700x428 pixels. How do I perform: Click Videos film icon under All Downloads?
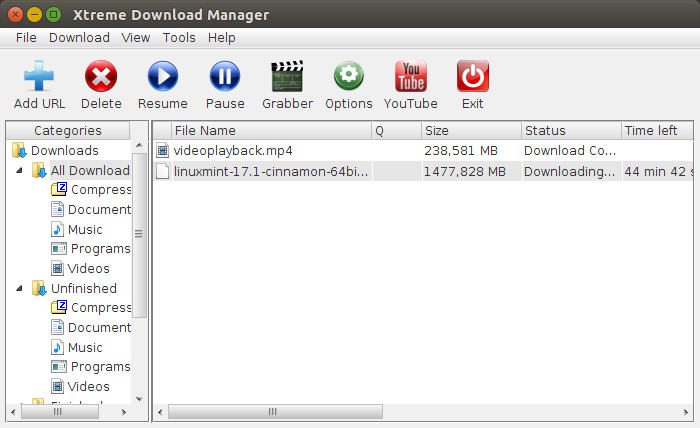click(58, 268)
